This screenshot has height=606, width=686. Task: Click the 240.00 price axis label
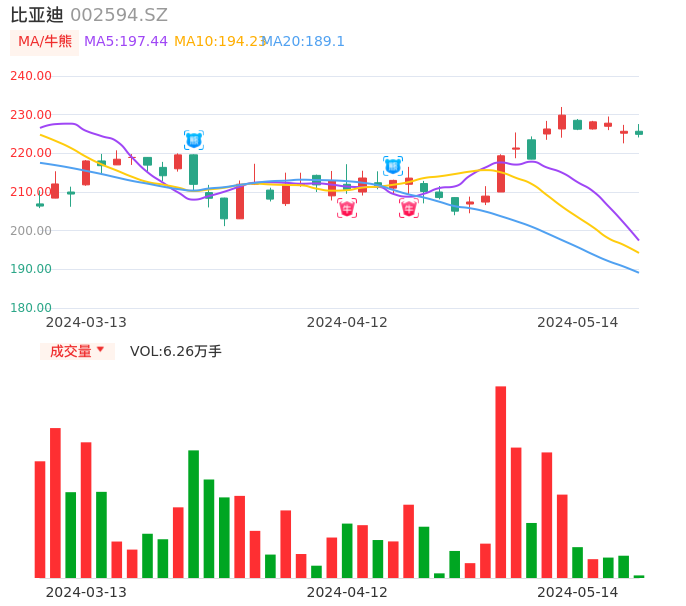pos(31,76)
